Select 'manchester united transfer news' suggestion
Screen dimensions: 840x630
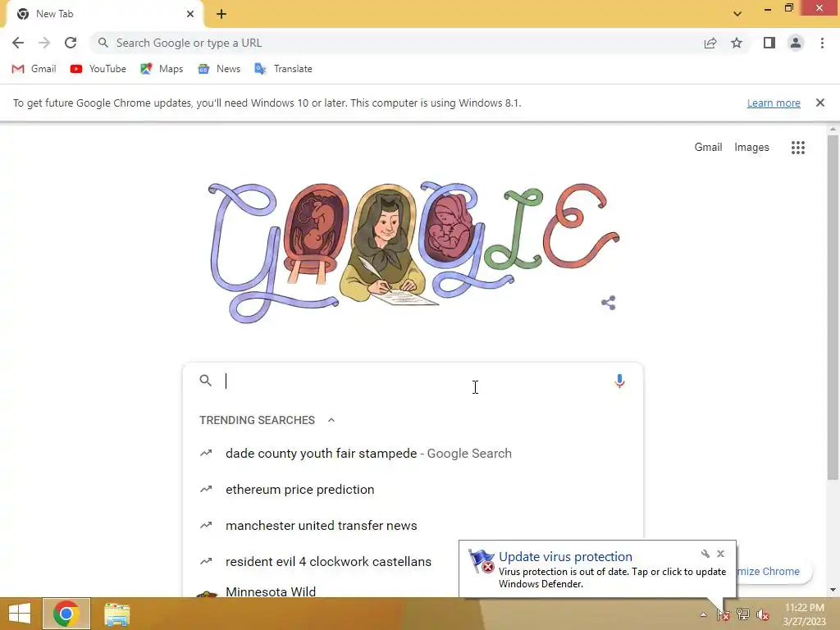pyautogui.click(x=413, y=525)
